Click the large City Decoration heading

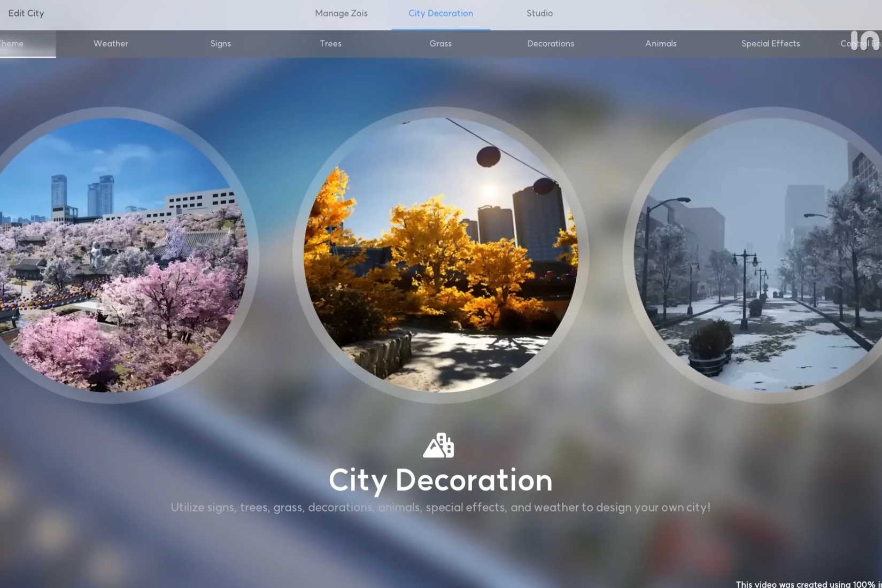click(440, 480)
